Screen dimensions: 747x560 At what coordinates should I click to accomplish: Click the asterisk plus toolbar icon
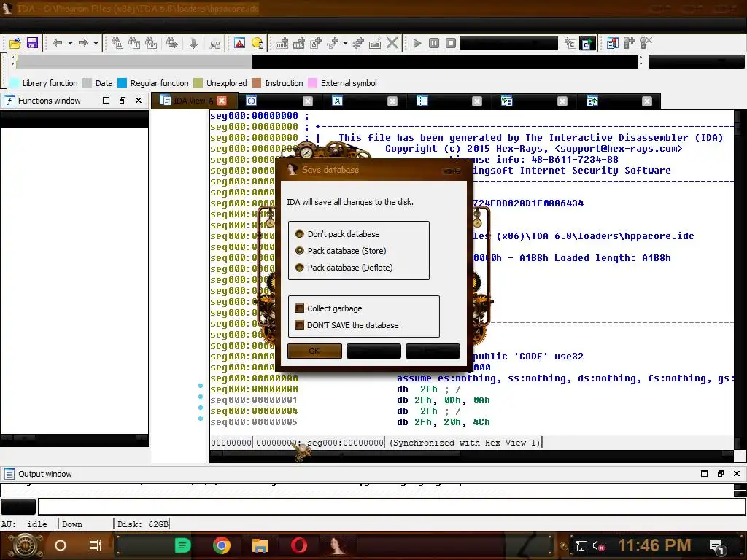pos(357,43)
